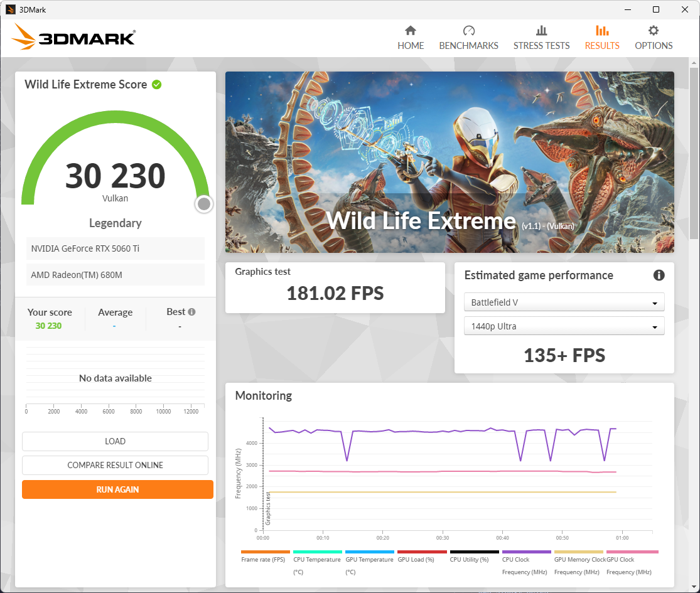The height and width of the screenshot is (593, 700).
Task: Click the Load button
Action: 115,441
